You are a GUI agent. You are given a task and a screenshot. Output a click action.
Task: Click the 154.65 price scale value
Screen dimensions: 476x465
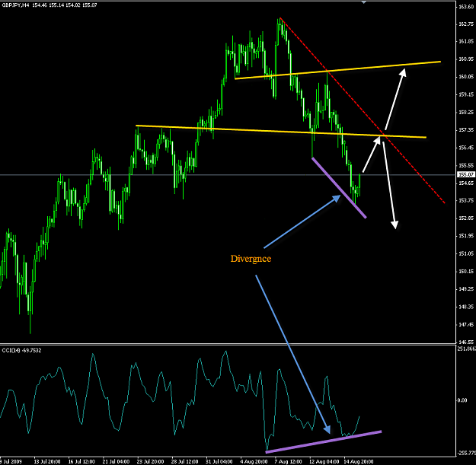pyautogui.click(x=466, y=183)
